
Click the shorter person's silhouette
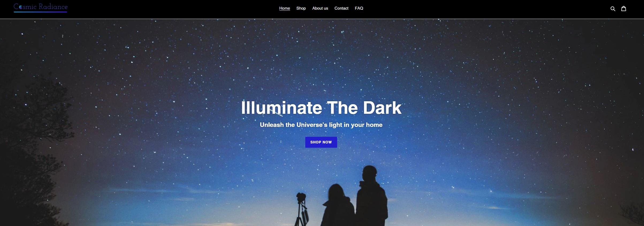tap(338, 206)
